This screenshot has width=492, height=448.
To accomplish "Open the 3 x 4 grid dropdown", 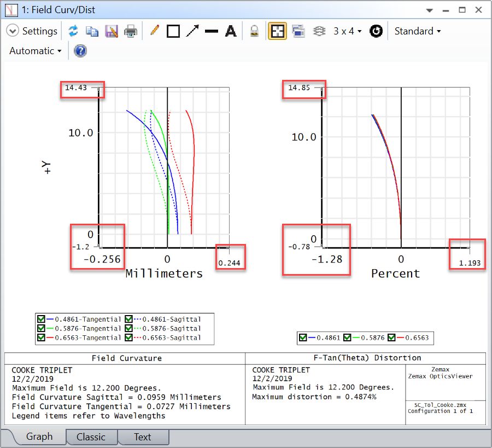I will coord(348,31).
